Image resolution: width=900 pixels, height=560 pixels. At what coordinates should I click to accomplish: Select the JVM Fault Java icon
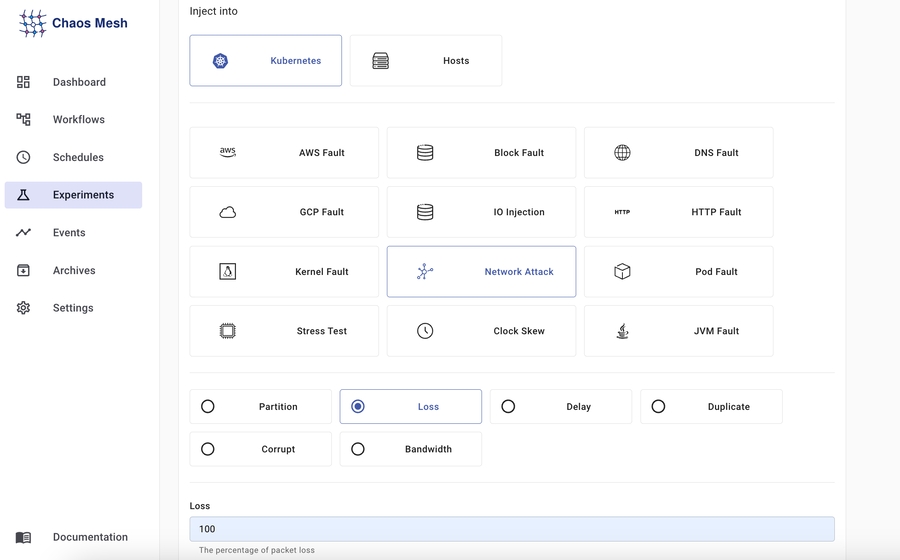[622, 331]
